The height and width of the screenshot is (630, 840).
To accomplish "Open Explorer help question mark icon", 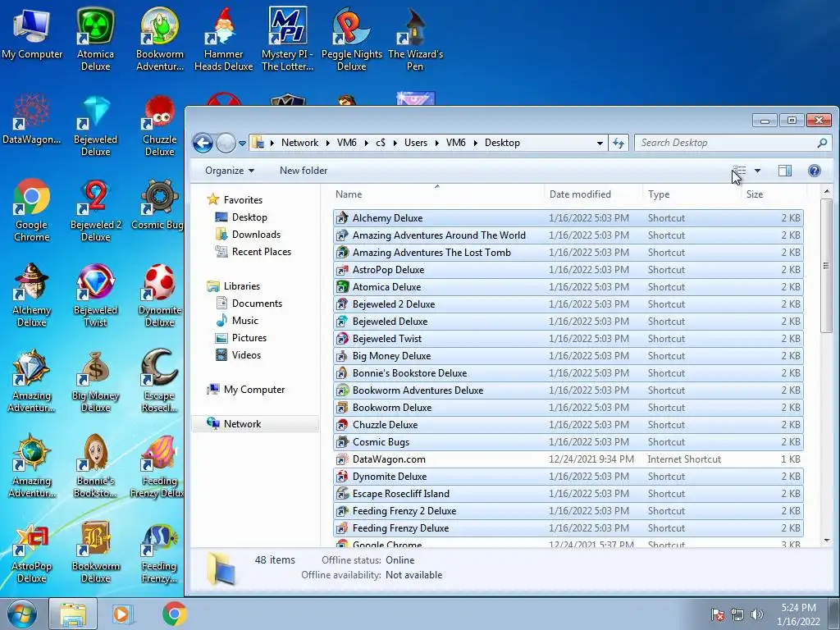I will point(814,171).
